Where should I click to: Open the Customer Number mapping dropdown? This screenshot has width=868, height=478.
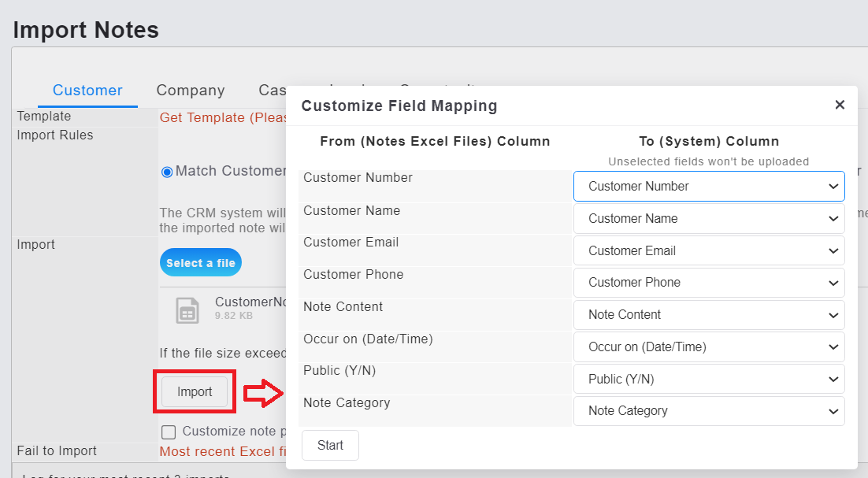point(708,187)
